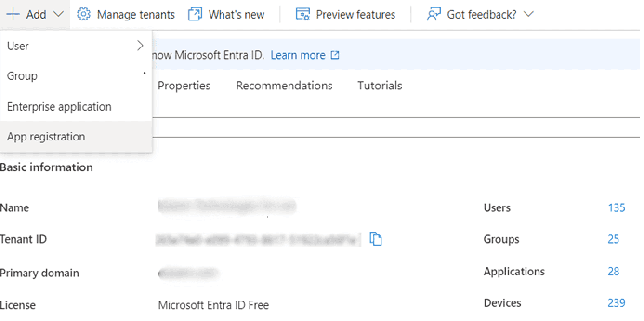Click the What's new external-link icon
Viewport: 644px width, 321px height.
[195, 14]
